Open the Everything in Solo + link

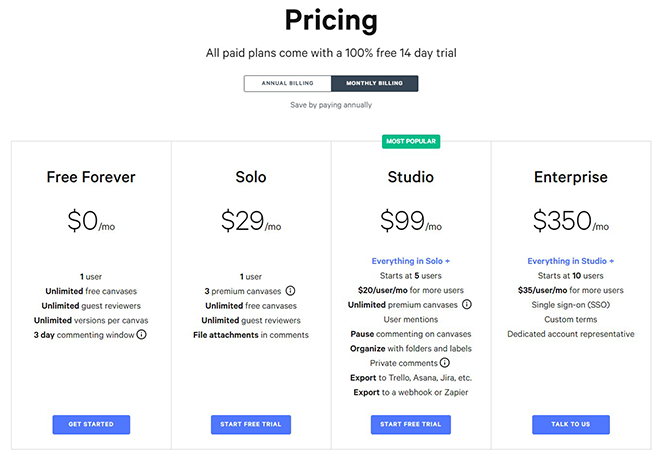click(411, 261)
